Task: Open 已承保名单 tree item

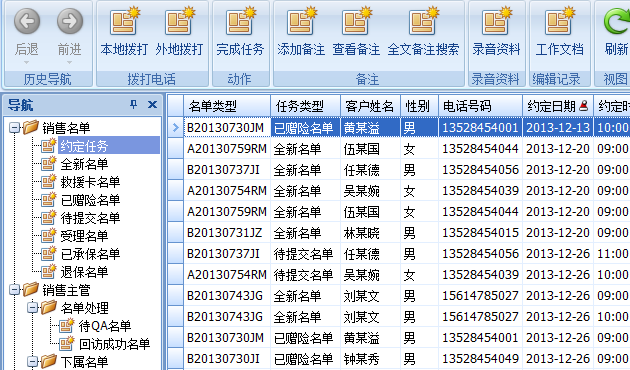Action: coord(90,254)
